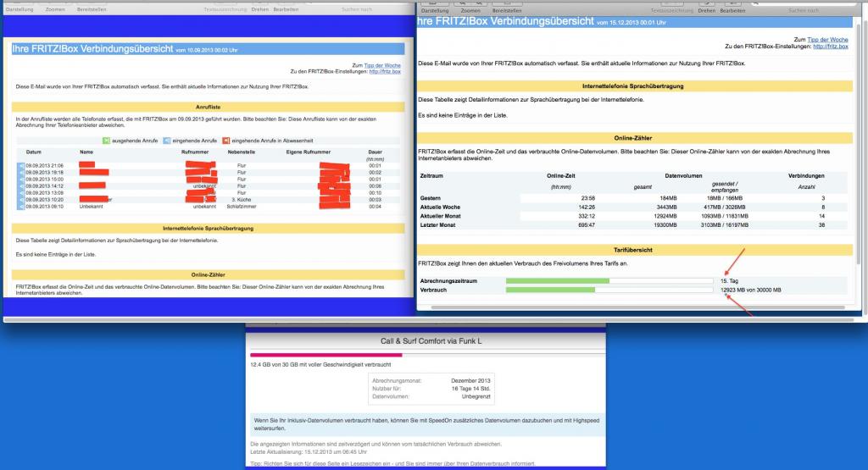Click the Abrechnungszeitraum green progress bar
Viewport: 868px width, 470px height.
pyautogui.click(x=558, y=281)
